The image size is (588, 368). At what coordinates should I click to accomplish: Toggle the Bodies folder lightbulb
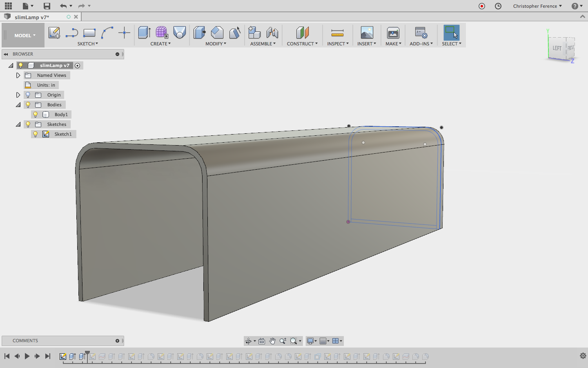coord(28,105)
